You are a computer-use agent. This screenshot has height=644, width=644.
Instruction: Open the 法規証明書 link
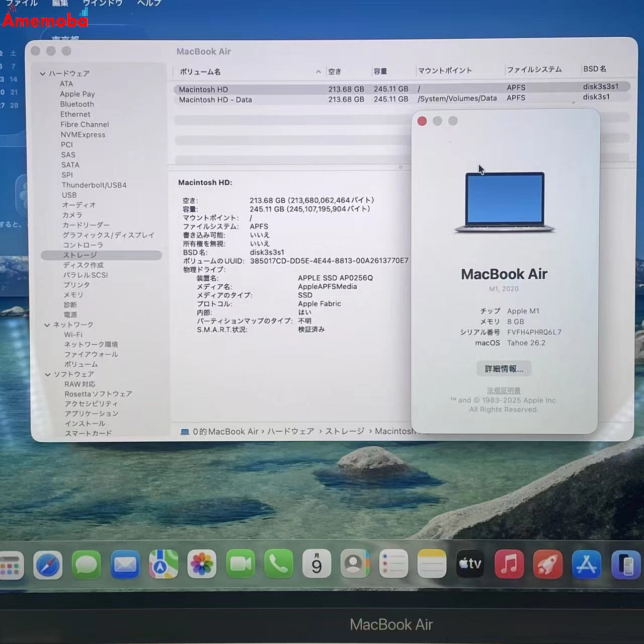tap(503, 390)
